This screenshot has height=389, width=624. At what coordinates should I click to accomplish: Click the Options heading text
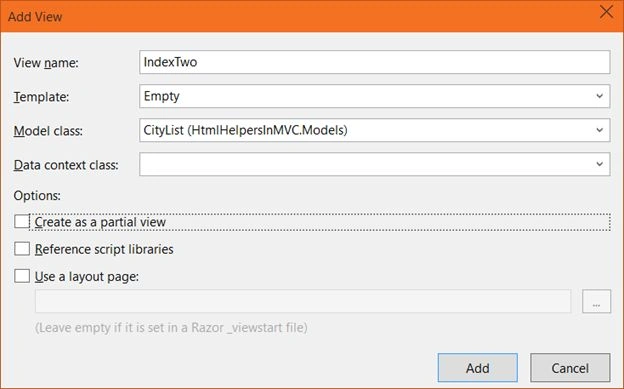(37, 195)
